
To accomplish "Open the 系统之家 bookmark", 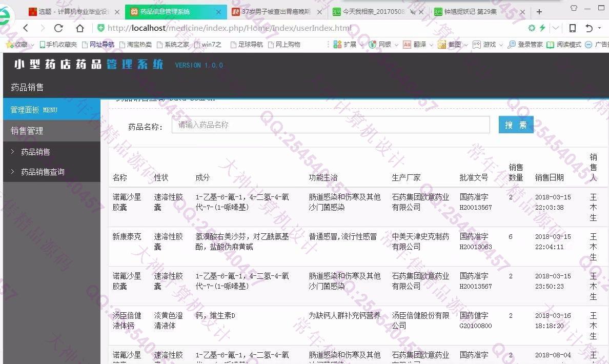I will 173,45.
